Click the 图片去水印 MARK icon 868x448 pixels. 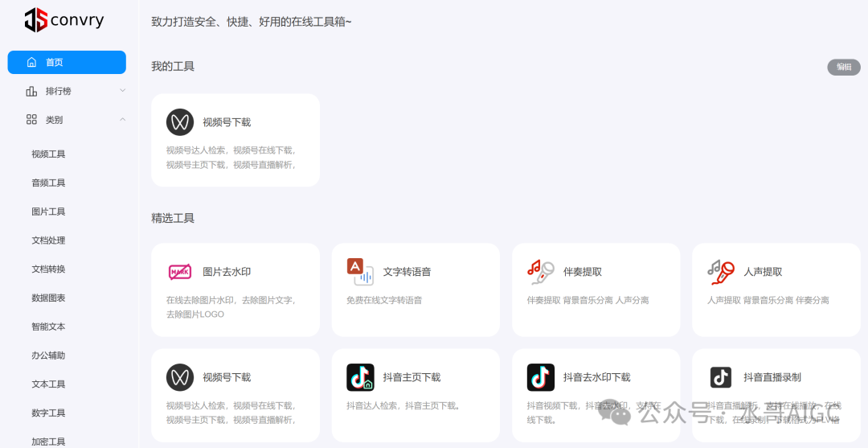point(180,272)
